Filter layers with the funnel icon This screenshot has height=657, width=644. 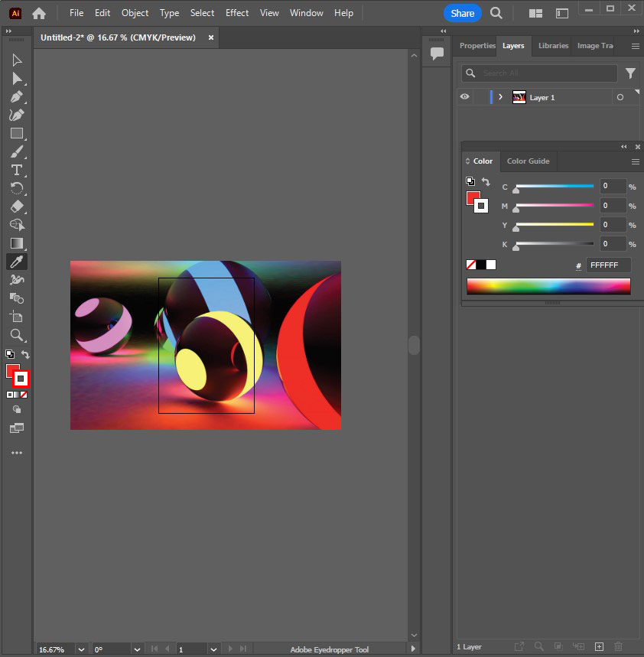(630, 73)
